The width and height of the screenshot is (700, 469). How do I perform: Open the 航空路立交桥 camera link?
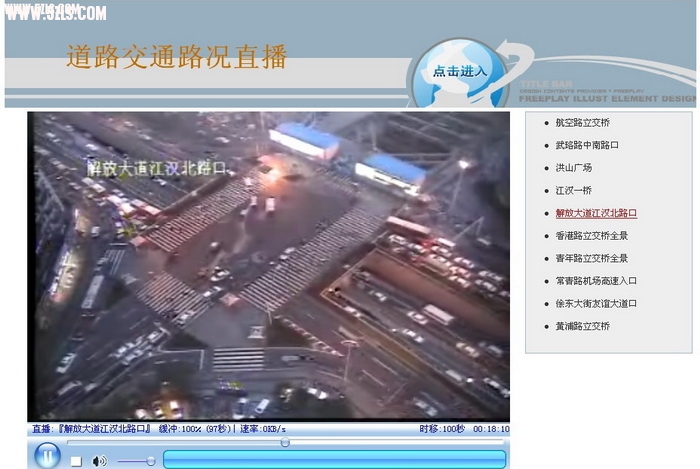coord(582,123)
